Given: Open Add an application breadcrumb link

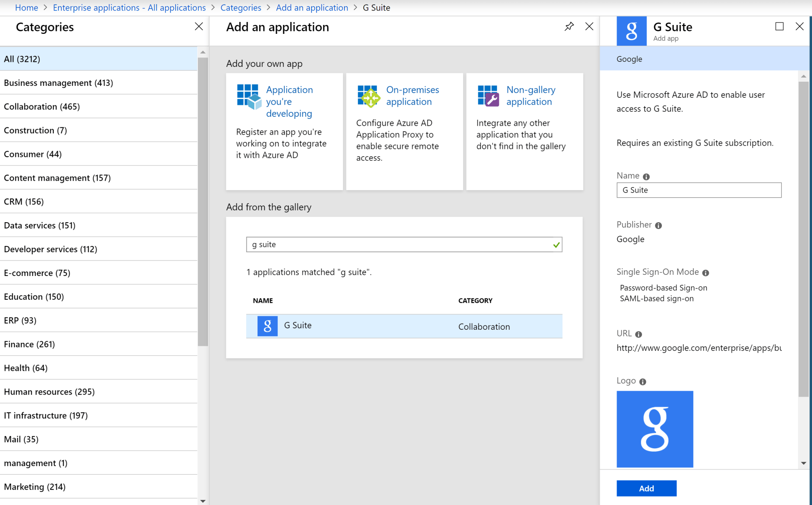Looking at the screenshot, I should tap(312, 8).
